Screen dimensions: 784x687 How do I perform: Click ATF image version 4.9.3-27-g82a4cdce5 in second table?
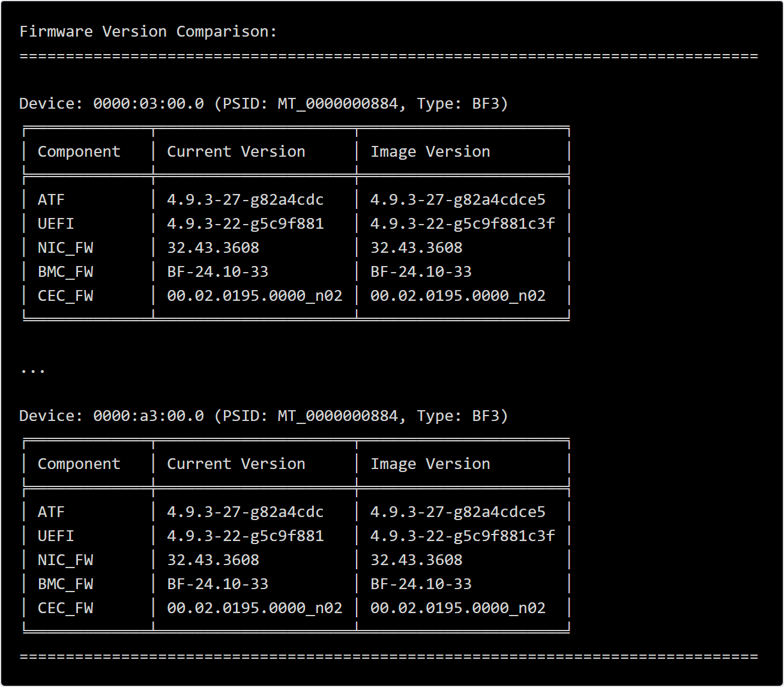[x=457, y=512]
